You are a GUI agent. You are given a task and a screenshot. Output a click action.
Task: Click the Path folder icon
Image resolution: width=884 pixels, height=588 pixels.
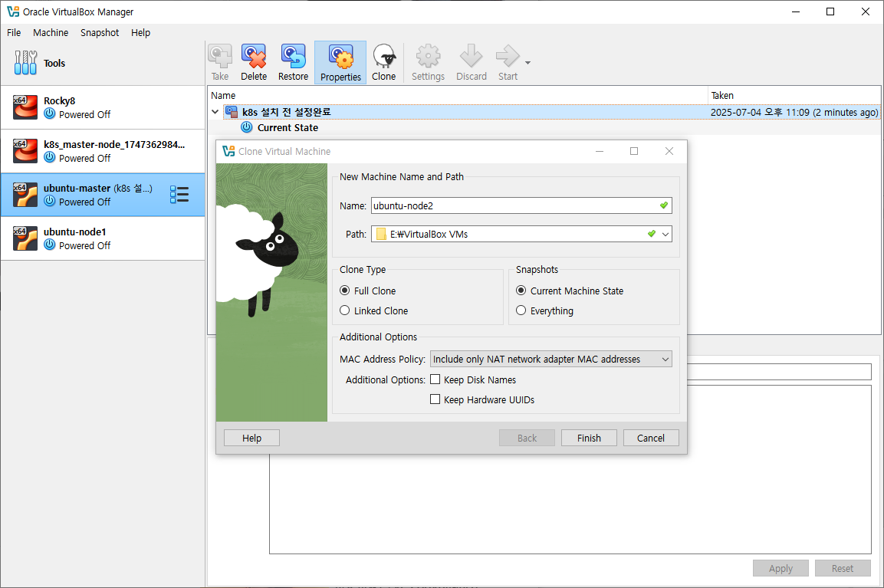click(381, 234)
